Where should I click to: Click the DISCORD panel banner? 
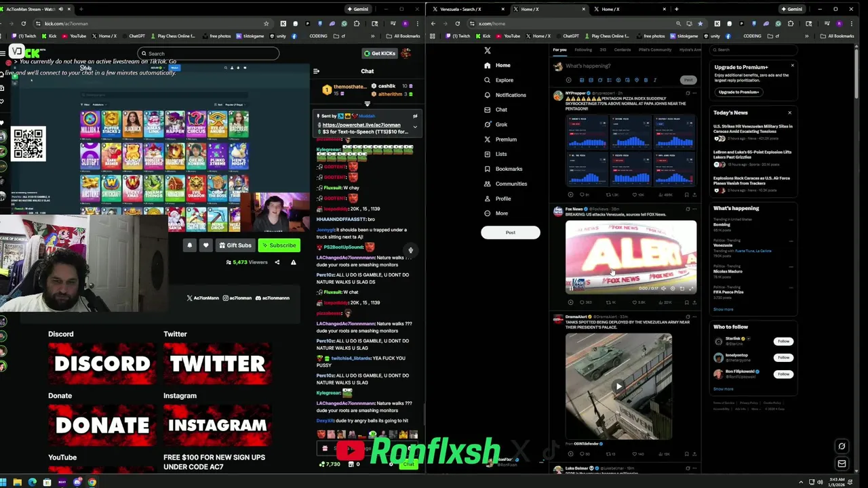102,363
